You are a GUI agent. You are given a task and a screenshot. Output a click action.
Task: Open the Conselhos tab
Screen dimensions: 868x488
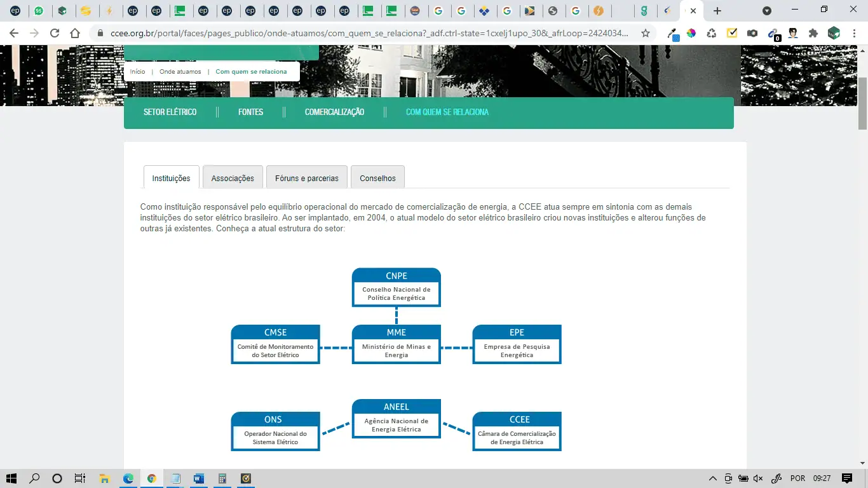[x=377, y=178]
